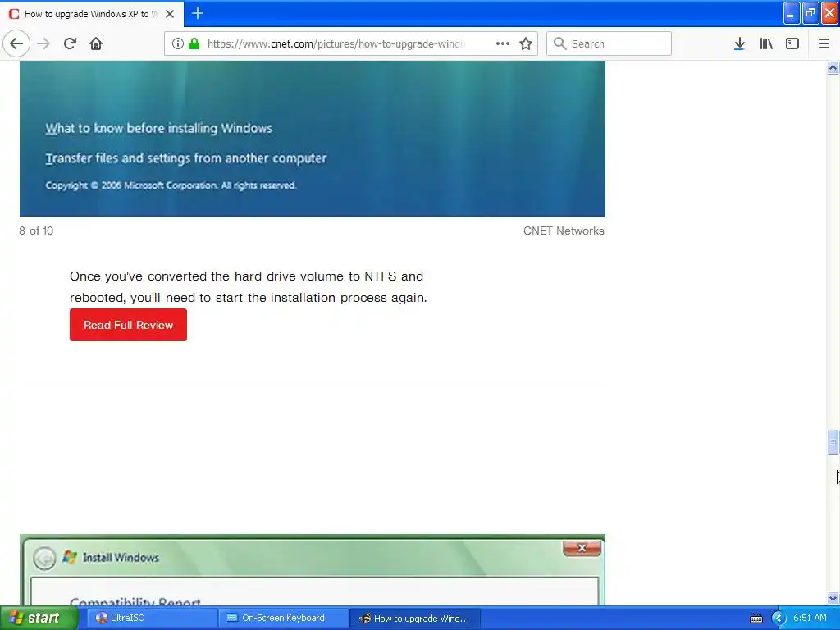Bookmark this page with the star
Image resolution: width=840 pixels, height=630 pixels.
pos(526,43)
